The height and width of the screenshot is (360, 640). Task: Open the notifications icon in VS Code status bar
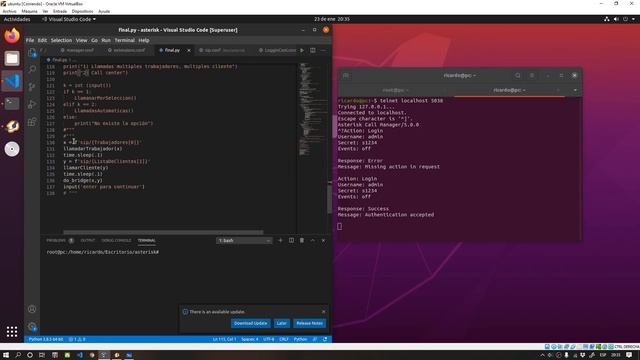pyautogui.click(x=325, y=339)
